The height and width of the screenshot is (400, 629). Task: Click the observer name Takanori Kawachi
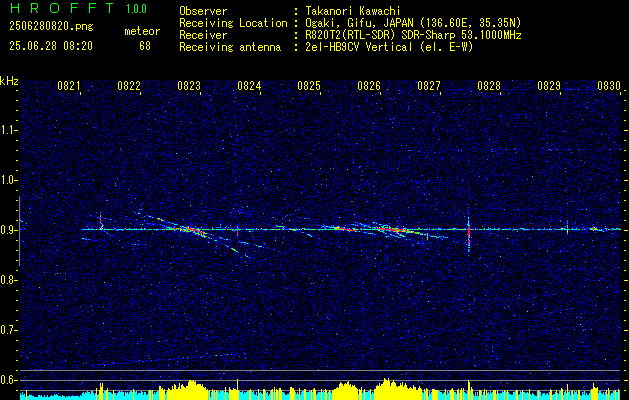(353, 11)
